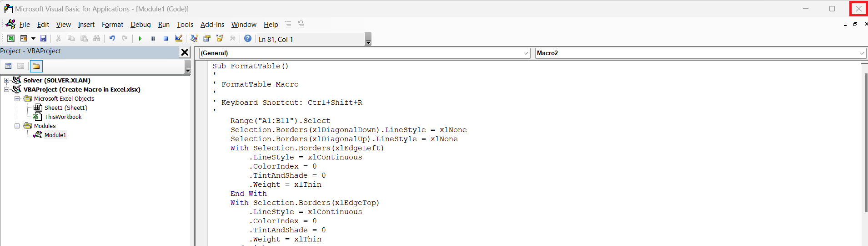Click the View Code icon in Project panel
This screenshot has height=246, width=868.
[8, 67]
